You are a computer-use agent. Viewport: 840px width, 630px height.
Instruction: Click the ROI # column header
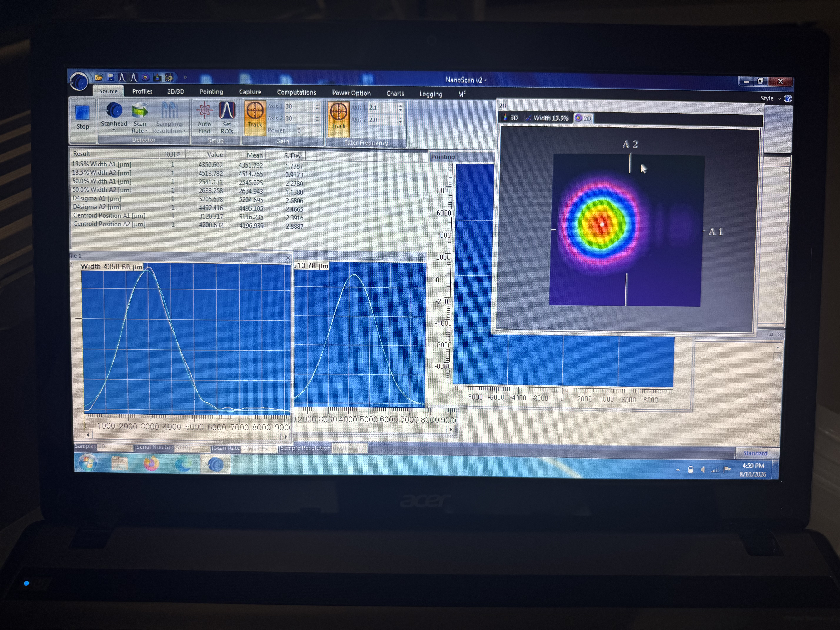[x=172, y=154]
